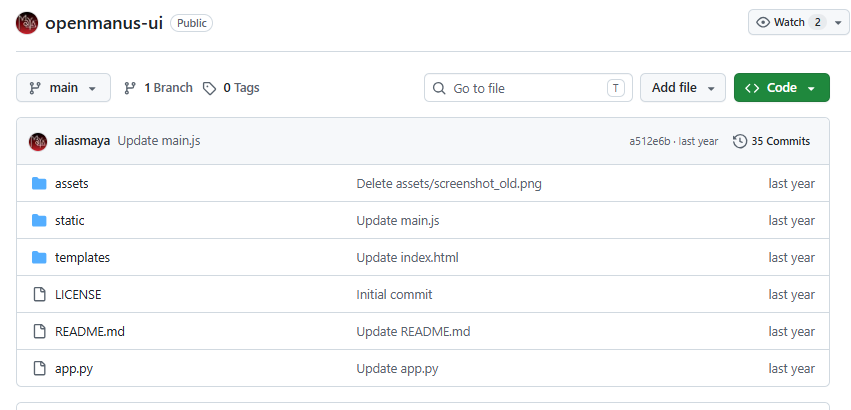Open the Update index.html commit message
The height and width of the screenshot is (410, 851).
408,257
